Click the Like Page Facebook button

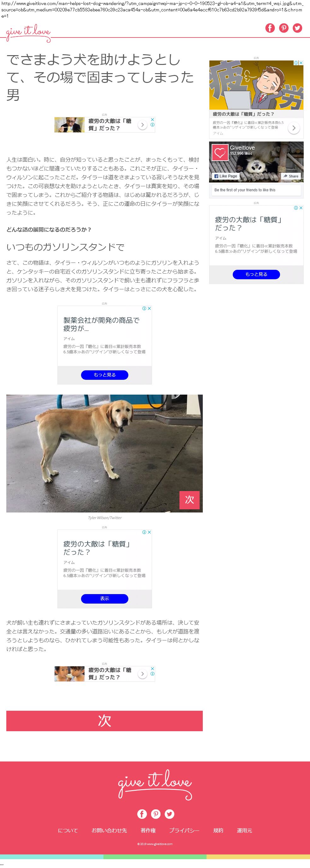226,176
